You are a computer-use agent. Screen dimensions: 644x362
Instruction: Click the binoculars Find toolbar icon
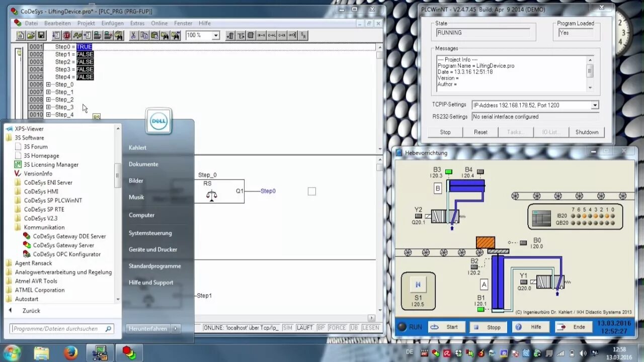[x=165, y=35]
